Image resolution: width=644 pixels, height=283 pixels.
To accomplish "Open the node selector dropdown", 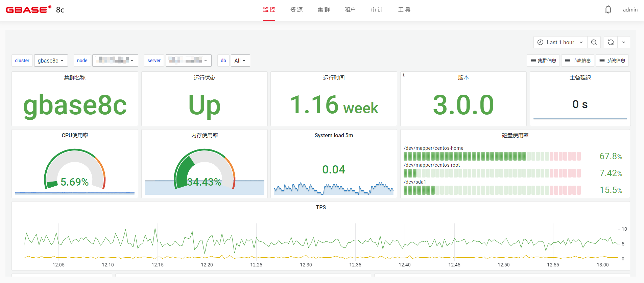I will pos(115,61).
